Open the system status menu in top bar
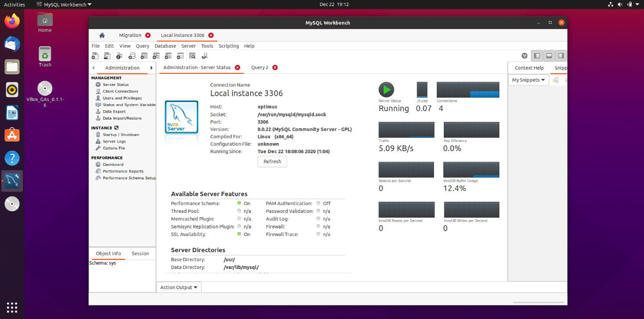The height and width of the screenshot is (319, 644). tap(624, 4)
